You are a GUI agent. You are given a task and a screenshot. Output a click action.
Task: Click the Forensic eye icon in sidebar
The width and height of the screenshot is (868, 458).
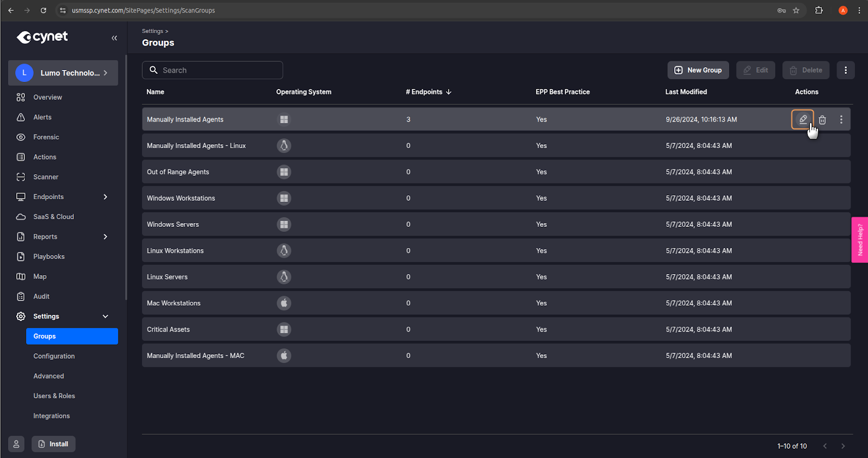point(21,137)
